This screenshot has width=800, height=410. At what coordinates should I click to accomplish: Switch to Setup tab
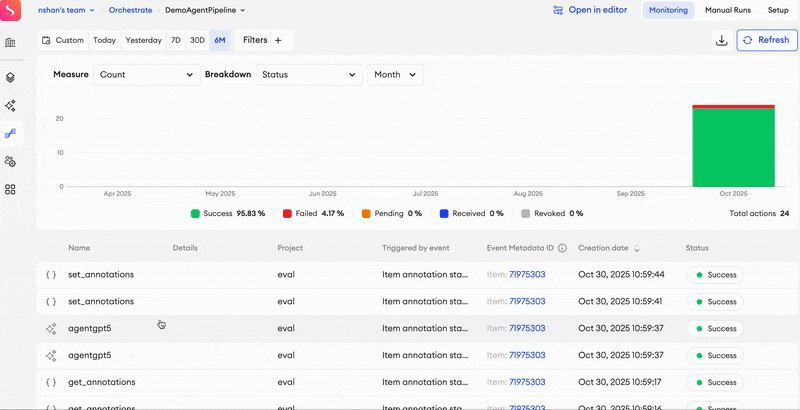pos(778,10)
